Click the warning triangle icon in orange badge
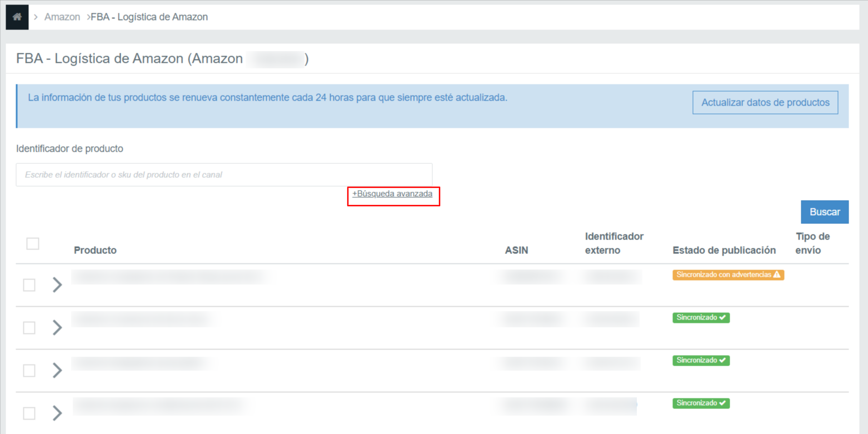Screen dimensions: 868x434 [x=777, y=275]
